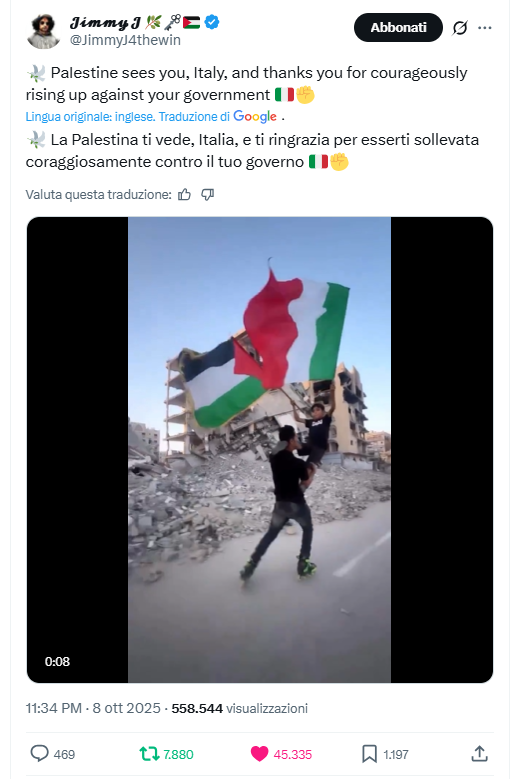Screen dimensions: 511x779
Task: Rate the translation with thumbs down
Action: pos(208,195)
